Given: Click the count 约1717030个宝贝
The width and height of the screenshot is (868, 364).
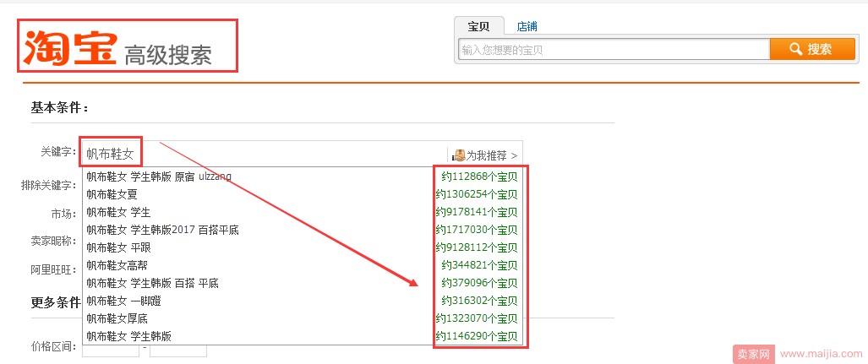Looking at the screenshot, I should (x=477, y=230).
